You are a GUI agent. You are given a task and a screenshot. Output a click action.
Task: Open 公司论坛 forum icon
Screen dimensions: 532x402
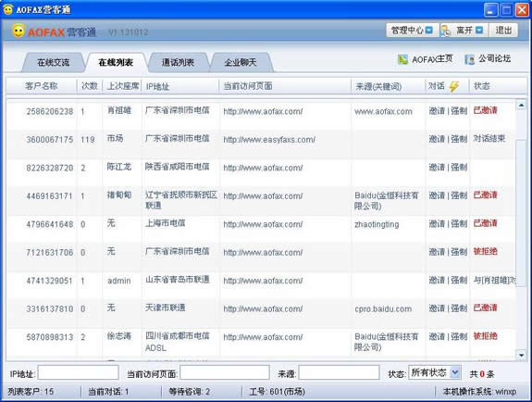pos(470,59)
